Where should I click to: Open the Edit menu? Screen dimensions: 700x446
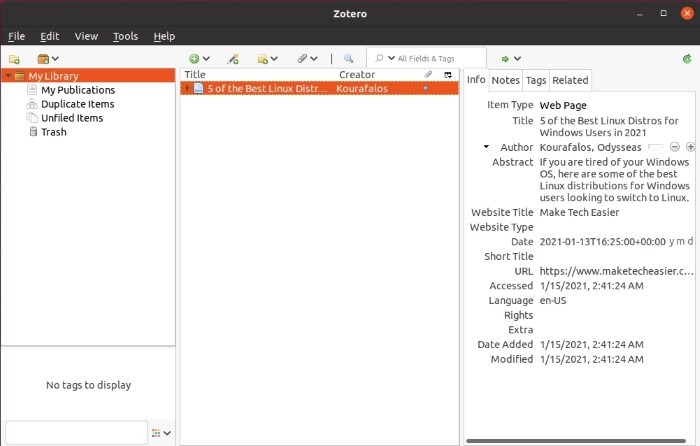tap(50, 36)
